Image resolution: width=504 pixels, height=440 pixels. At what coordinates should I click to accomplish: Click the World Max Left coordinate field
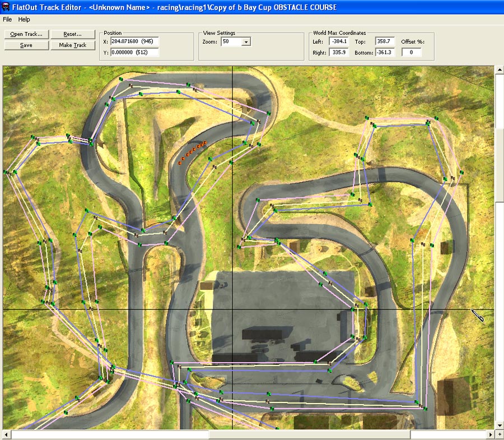coord(339,41)
